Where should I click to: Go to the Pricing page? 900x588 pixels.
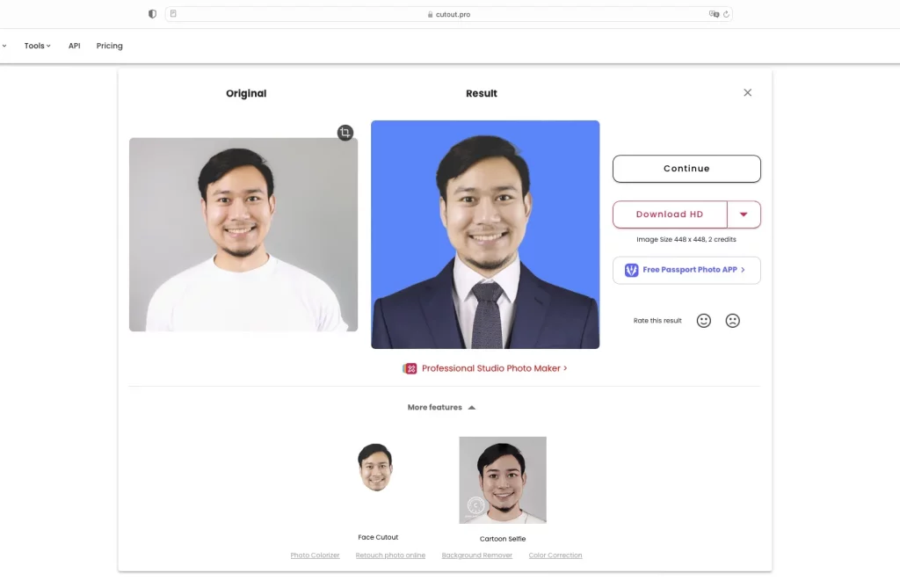pos(110,46)
